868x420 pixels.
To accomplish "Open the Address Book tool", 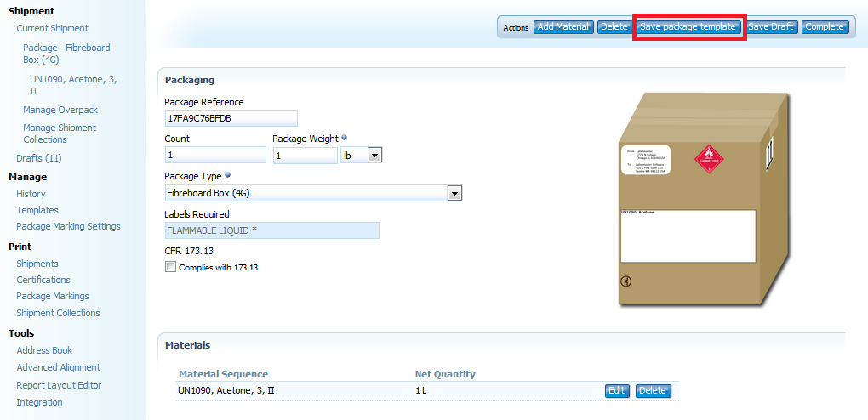I will [x=44, y=350].
